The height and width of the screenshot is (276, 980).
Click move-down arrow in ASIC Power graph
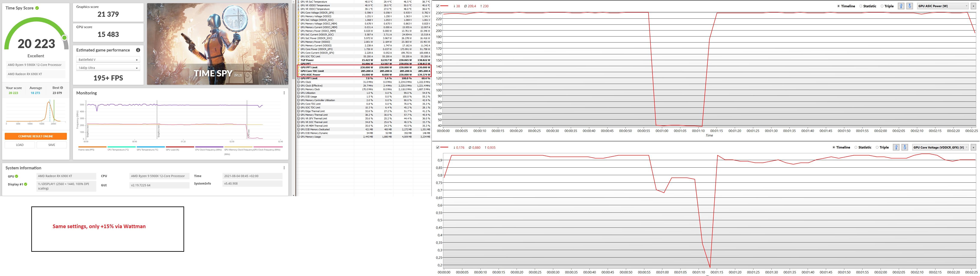[910, 6]
